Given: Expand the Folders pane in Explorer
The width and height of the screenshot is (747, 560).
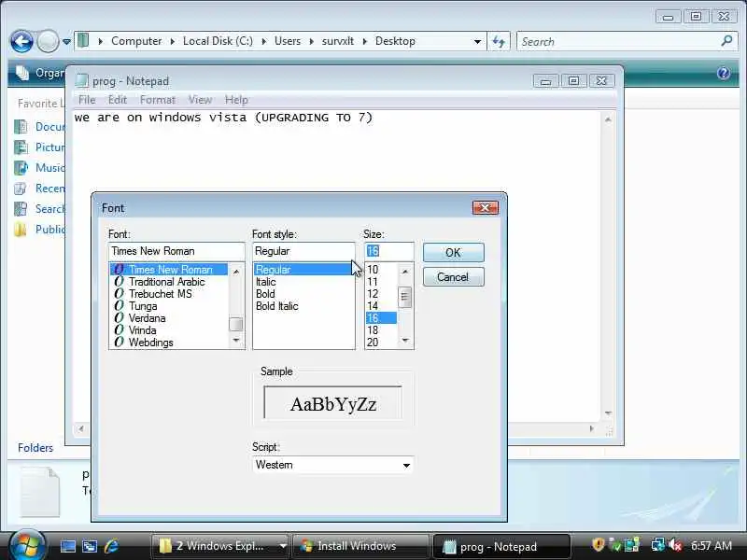Looking at the screenshot, I should coord(35,448).
